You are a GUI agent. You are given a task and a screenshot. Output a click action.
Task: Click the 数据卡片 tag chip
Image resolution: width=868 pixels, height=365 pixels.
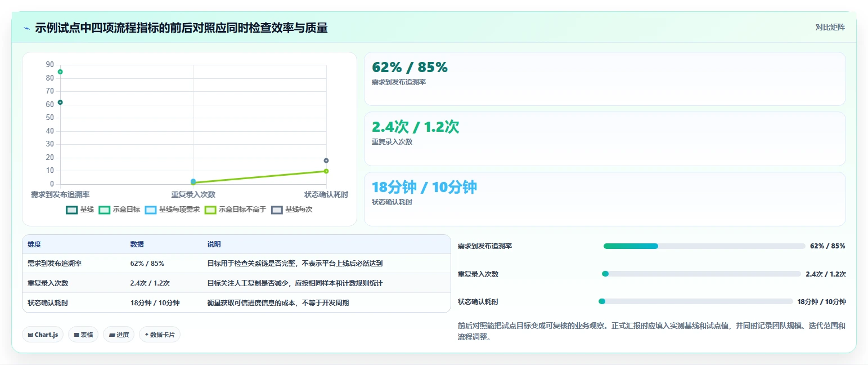160,335
